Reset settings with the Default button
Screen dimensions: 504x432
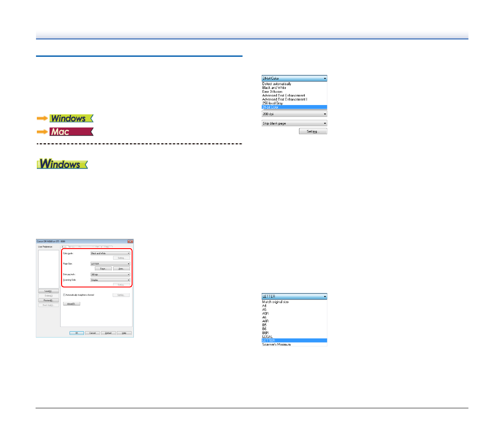coord(108,333)
